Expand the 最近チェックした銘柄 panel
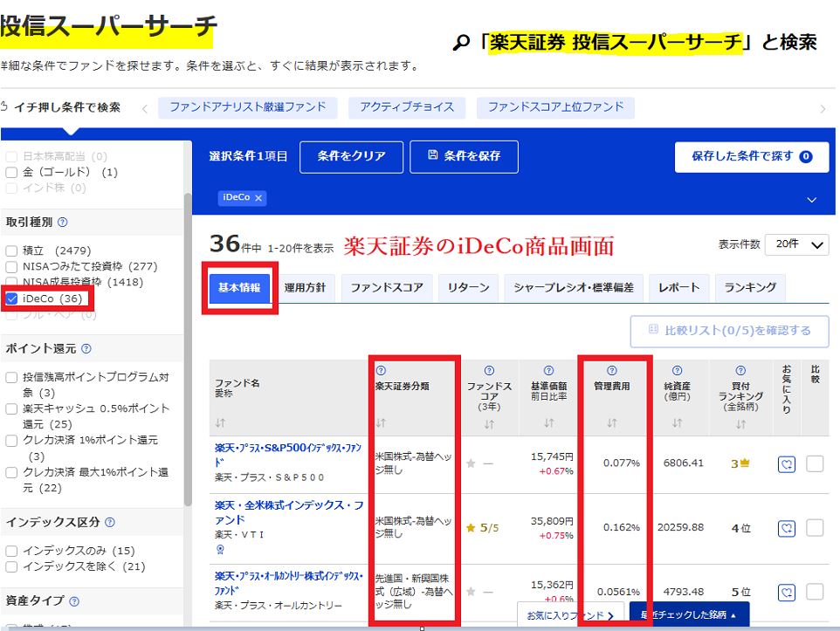Image resolution: width=840 pixels, height=631 pixels. click(x=689, y=614)
